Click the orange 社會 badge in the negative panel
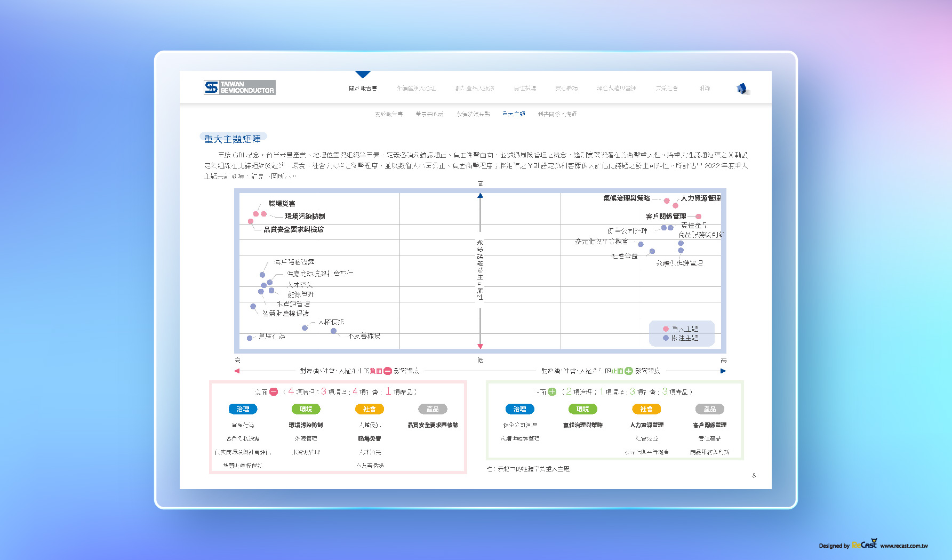 click(370, 409)
